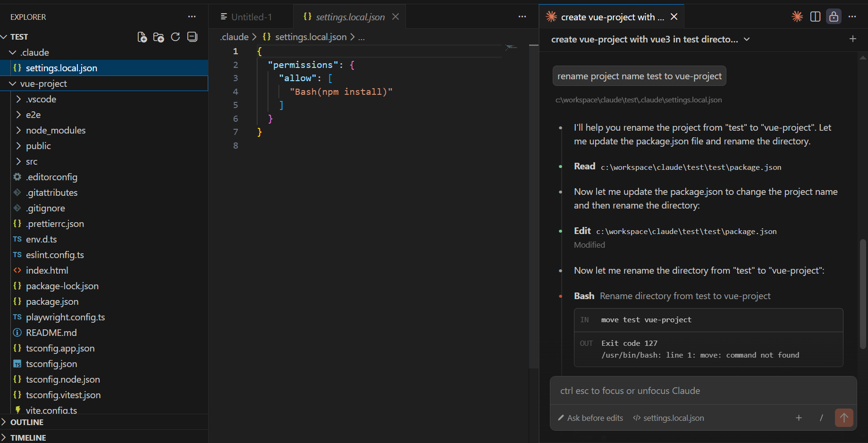This screenshot has height=443, width=868.
Task: Click the breadcrumb ellipsis symbol segment
Action: [362, 37]
